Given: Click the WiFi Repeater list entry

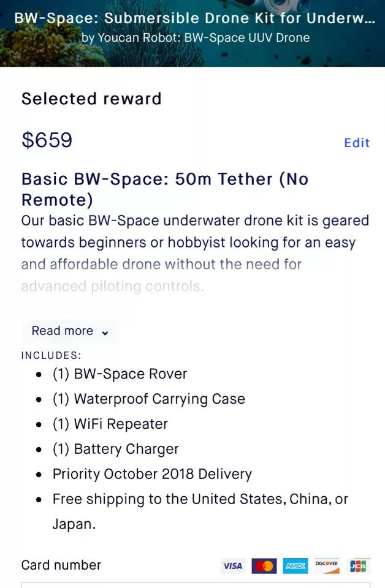Looking at the screenshot, I should [x=110, y=424].
